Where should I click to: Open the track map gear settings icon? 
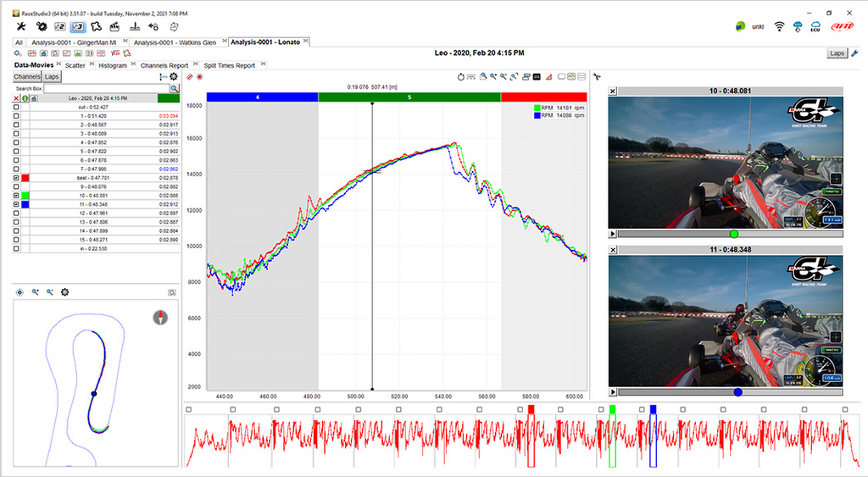pyautogui.click(x=64, y=291)
